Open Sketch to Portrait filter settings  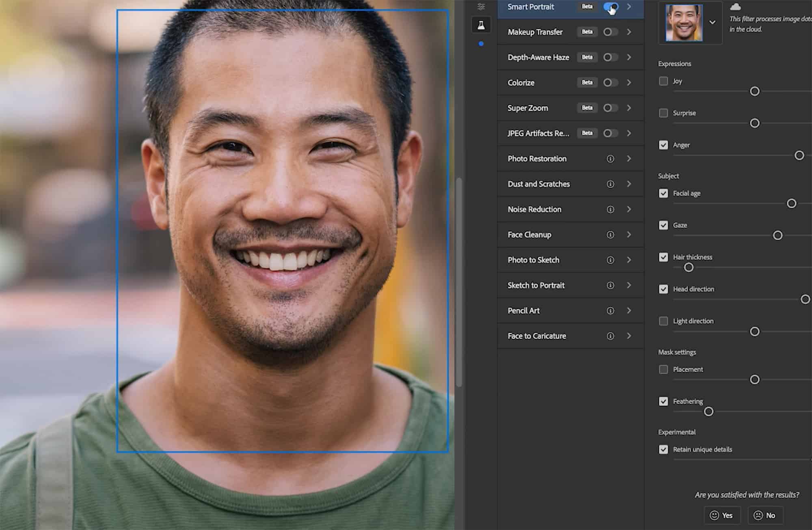pyautogui.click(x=630, y=286)
